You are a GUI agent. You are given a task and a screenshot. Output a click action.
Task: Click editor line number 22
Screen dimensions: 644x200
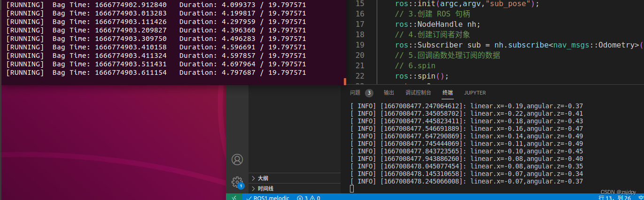[x=360, y=76]
